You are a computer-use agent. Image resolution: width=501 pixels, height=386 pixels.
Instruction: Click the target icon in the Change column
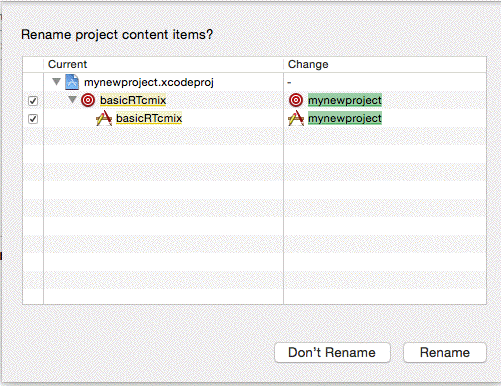pyautogui.click(x=296, y=100)
